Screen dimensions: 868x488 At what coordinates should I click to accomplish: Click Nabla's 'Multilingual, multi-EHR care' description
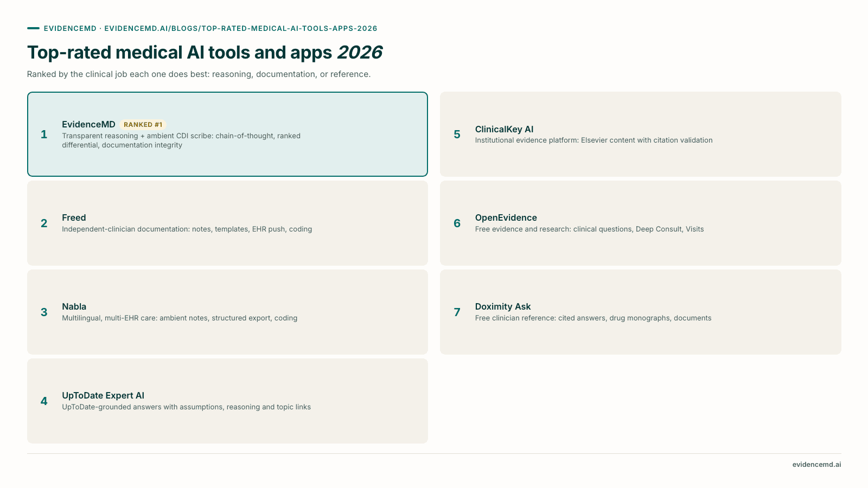coord(180,318)
